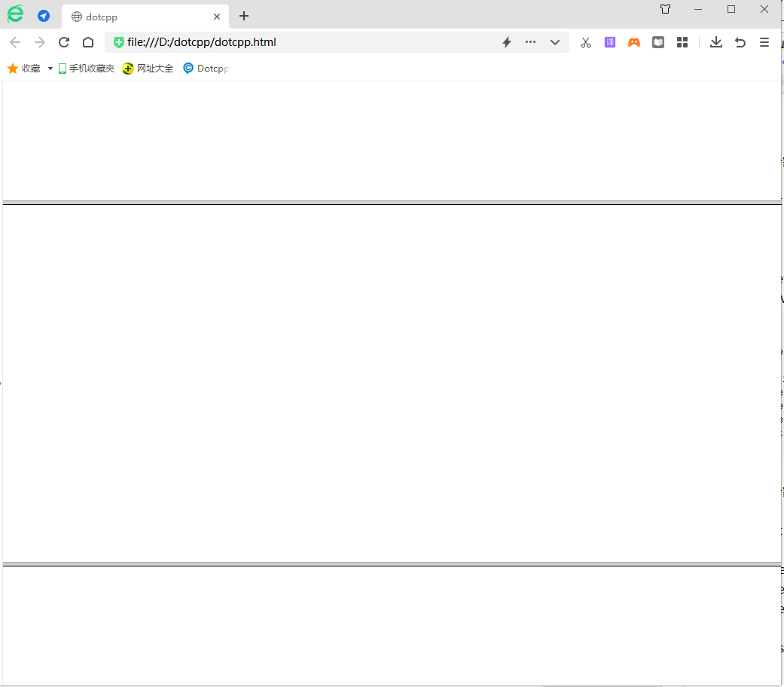Viewport: 784px width, 687px height.
Task: Open the orange game controller extension
Action: click(x=634, y=42)
